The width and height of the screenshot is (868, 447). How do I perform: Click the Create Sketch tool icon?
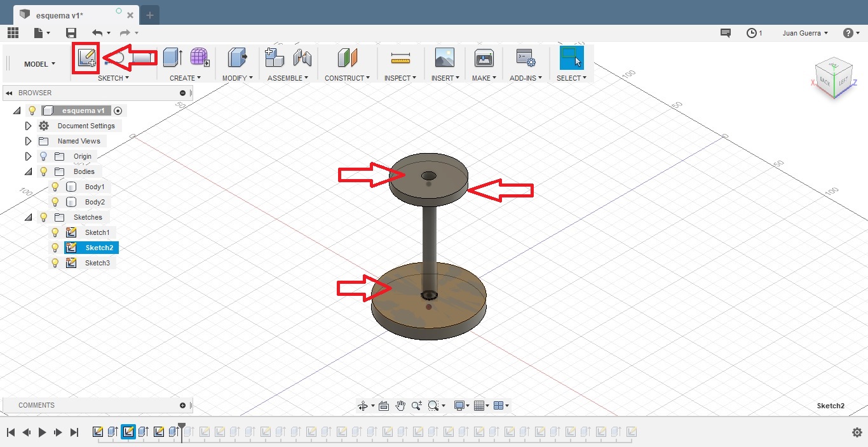coord(86,58)
